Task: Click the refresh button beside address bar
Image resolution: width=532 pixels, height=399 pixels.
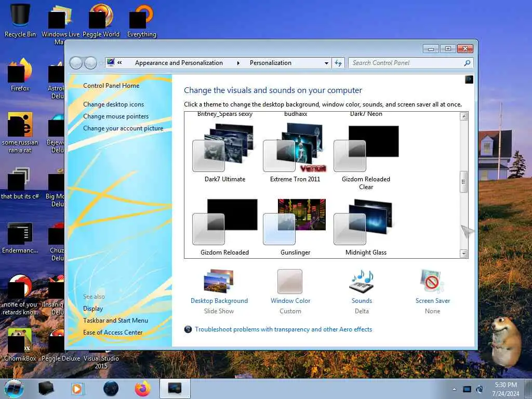Action: coord(338,63)
